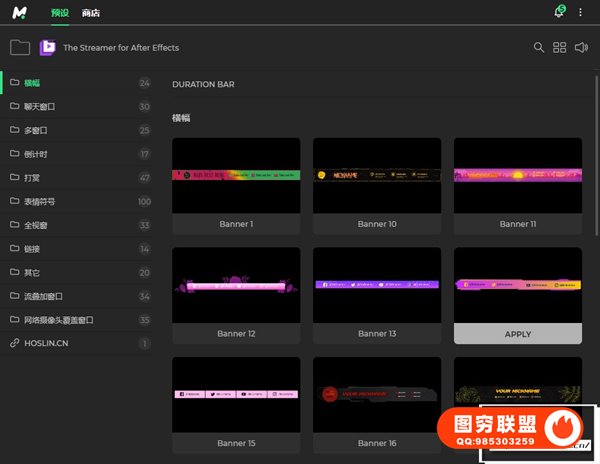Click the notification bell icon
600x464 pixels.
click(x=558, y=13)
